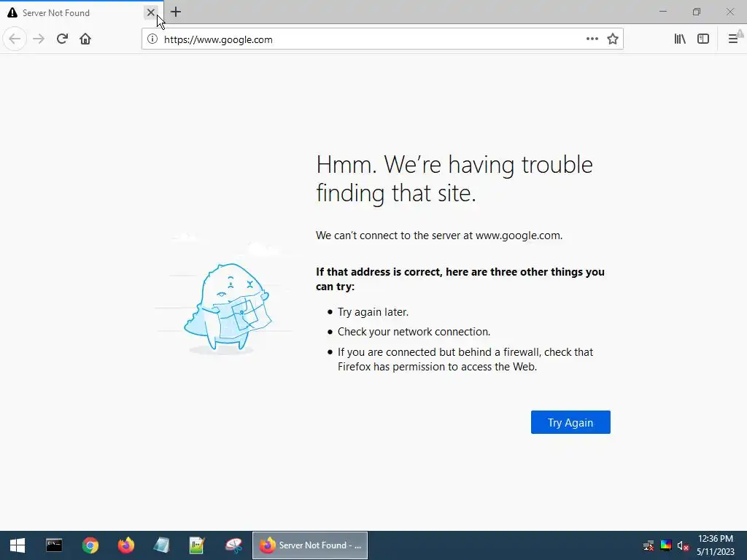Click the 'Check your network connection.' text
The width and height of the screenshot is (747, 560).
point(414,332)
